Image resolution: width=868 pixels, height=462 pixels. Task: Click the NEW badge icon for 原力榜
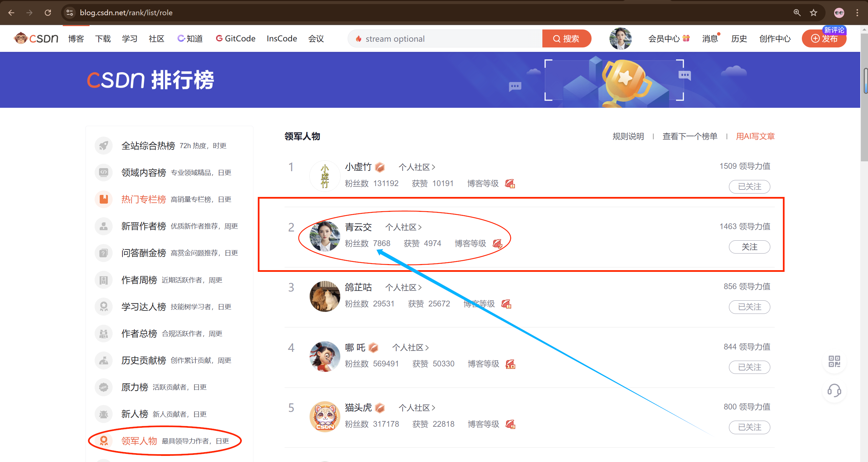coord(103,387)
